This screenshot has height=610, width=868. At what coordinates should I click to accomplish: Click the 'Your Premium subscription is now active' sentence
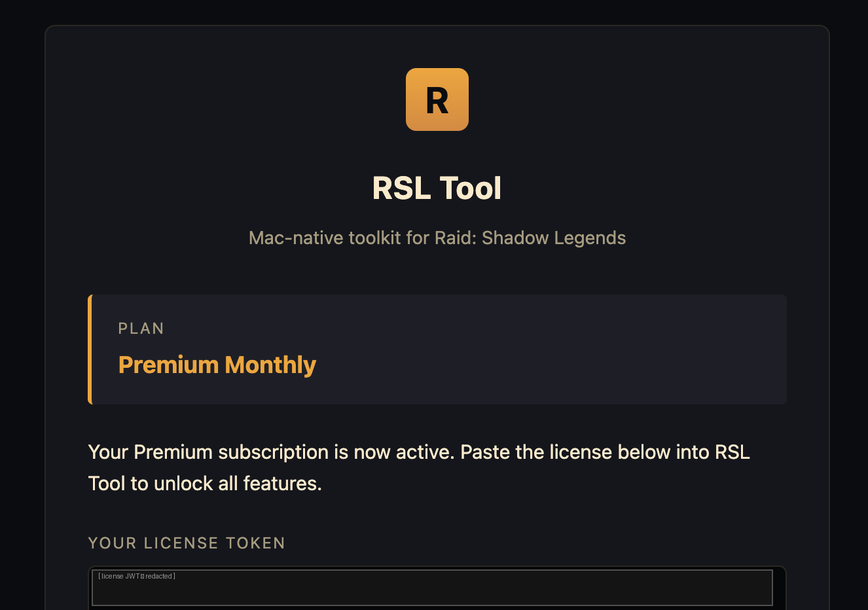pos(271,452)
